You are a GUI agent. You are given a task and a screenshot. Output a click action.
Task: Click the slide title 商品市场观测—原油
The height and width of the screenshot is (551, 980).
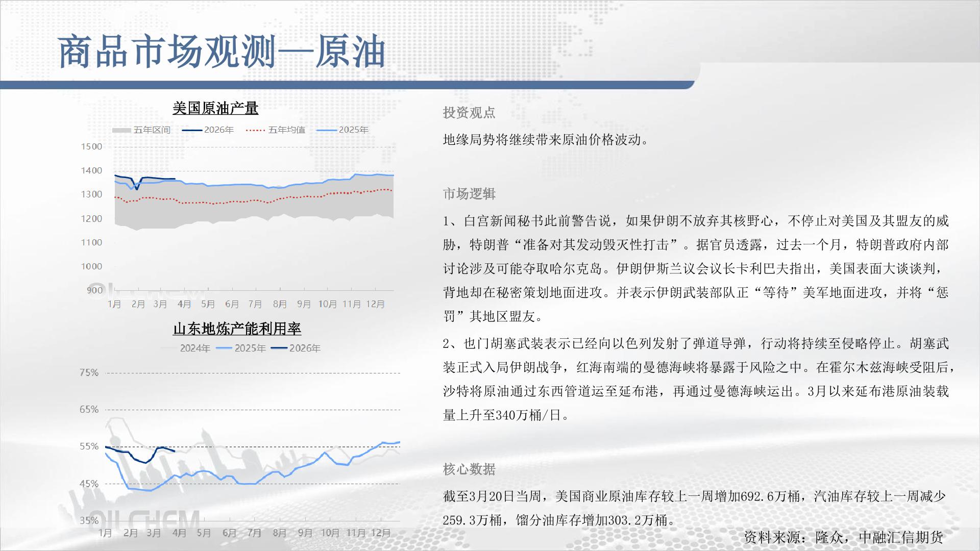[x=222, y=52]
